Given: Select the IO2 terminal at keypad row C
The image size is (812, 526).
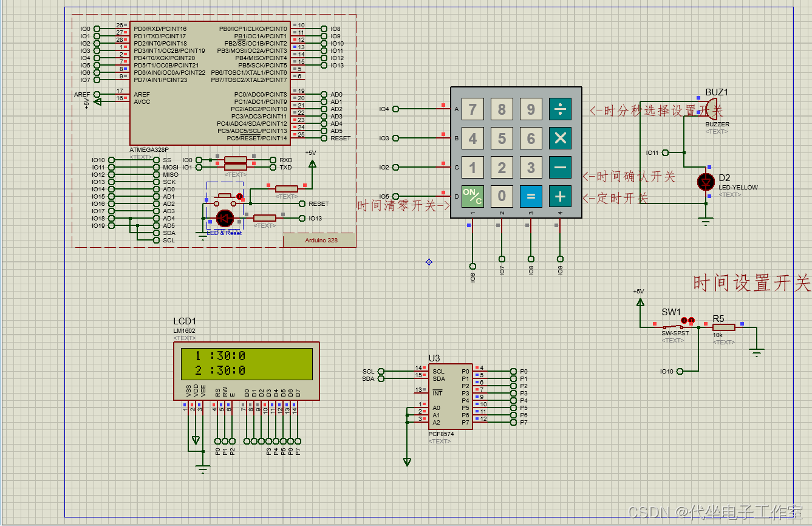Looking at the screenshot, I should click(x=396, y=167).
